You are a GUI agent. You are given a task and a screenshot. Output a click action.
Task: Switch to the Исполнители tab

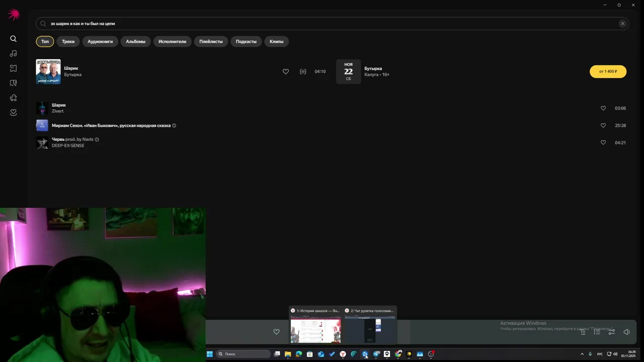point(172,42)
